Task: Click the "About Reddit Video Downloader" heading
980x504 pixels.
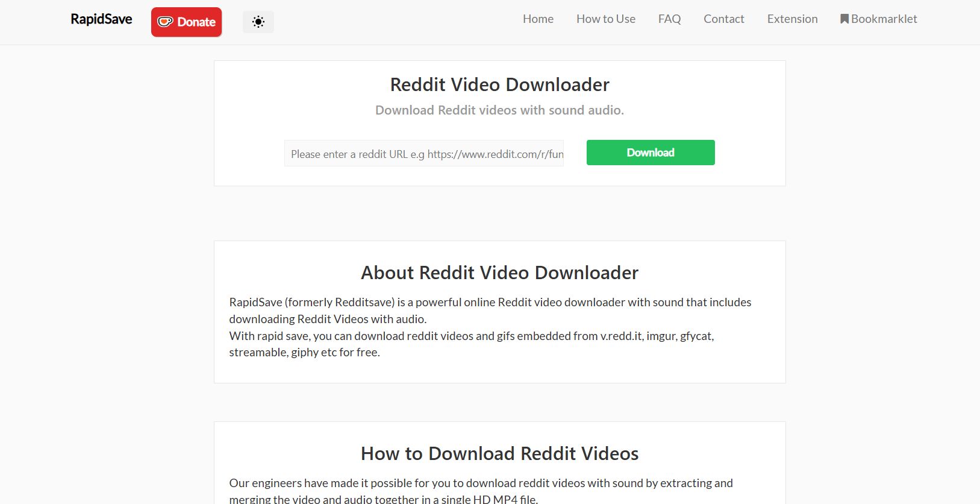Action: point(499,272)
